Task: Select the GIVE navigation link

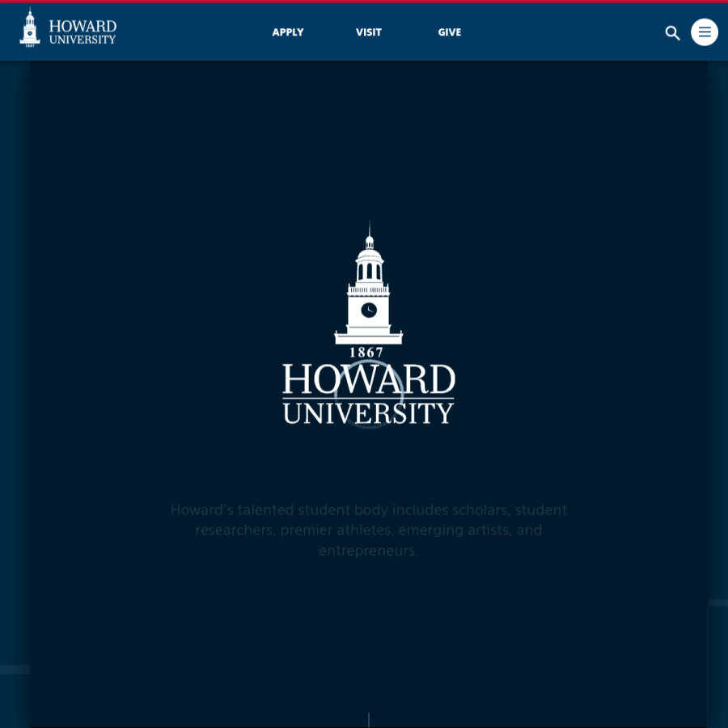Action: point(450,32)
